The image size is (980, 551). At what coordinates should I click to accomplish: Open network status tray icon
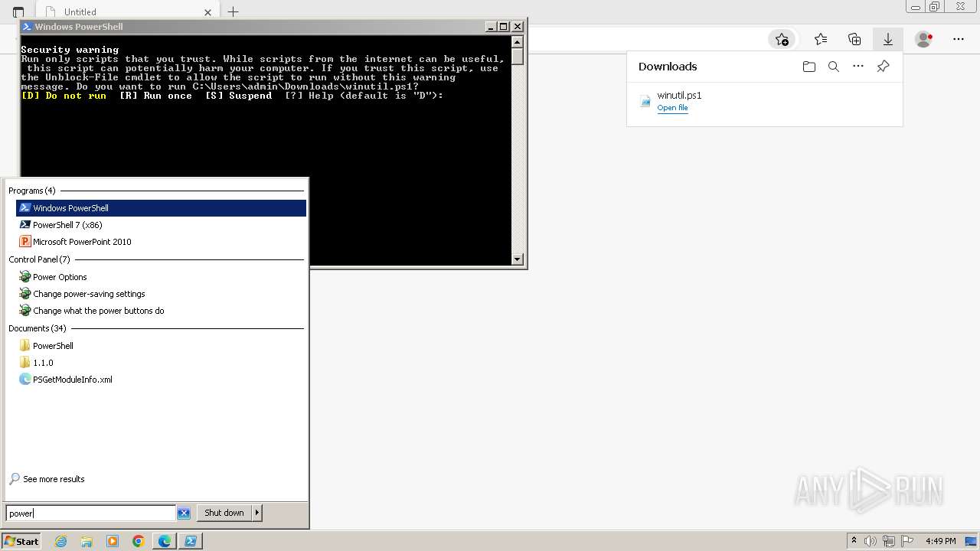pyautogui.click(x=889, y=541)
